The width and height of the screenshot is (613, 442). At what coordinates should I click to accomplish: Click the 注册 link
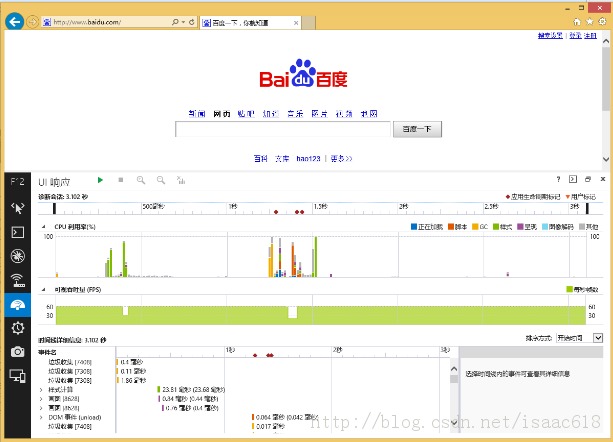tap(590, 36)
